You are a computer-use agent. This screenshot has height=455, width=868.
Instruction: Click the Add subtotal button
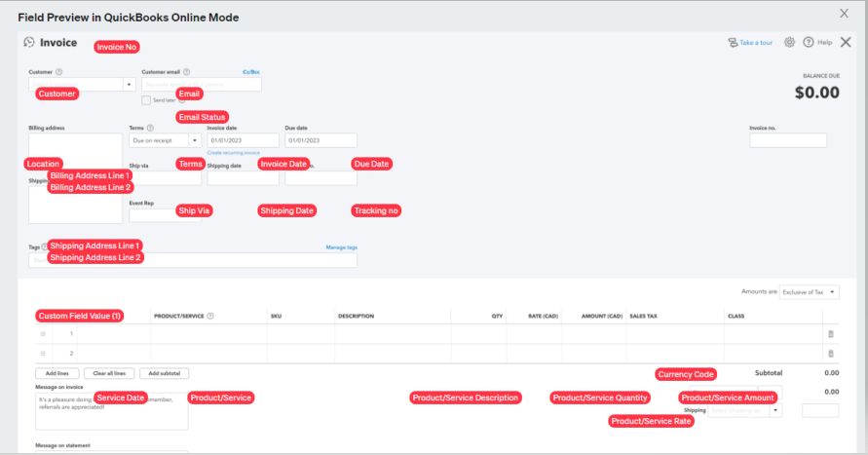pyautogui.click(x=165, y=373)
